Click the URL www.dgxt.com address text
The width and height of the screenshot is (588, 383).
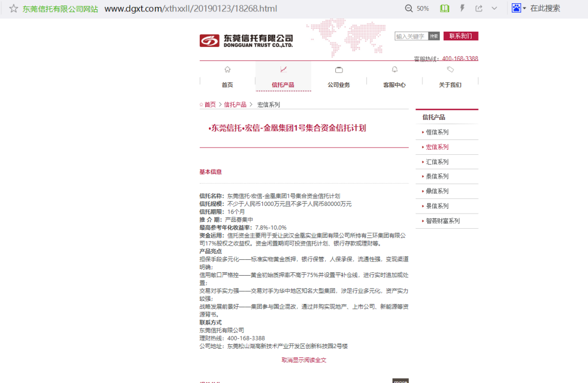pyautogui.click(x=191, y=9)
